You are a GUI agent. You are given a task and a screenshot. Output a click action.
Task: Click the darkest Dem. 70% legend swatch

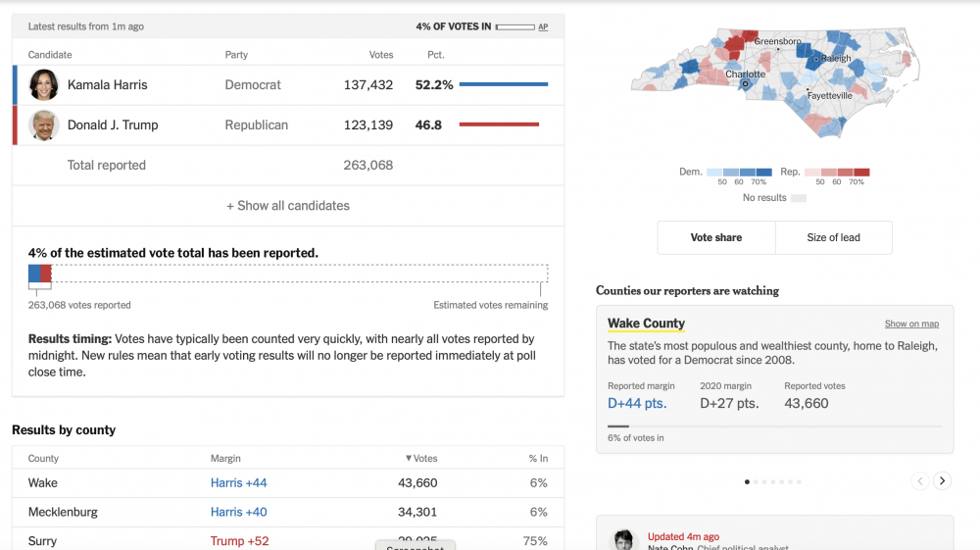point(763,172)
